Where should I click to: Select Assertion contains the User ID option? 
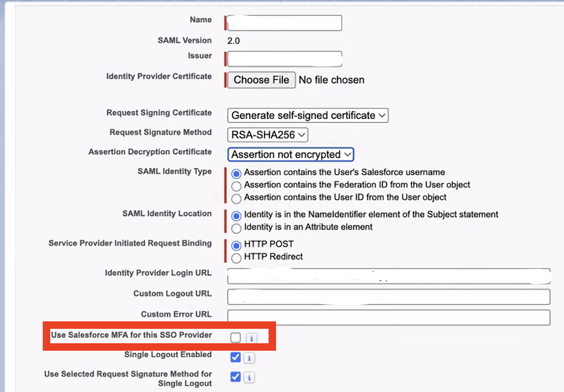coord(236,198)
